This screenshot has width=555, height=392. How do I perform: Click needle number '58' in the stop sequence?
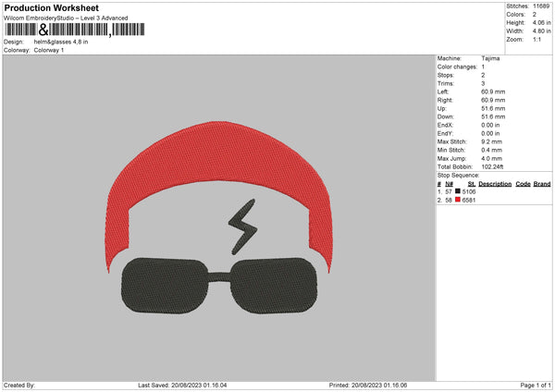click(449, 201)
